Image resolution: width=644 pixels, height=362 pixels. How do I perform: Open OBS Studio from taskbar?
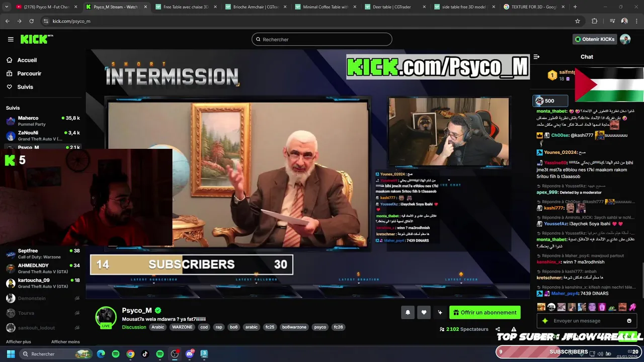pyautogui.click(x=175, y=354)
